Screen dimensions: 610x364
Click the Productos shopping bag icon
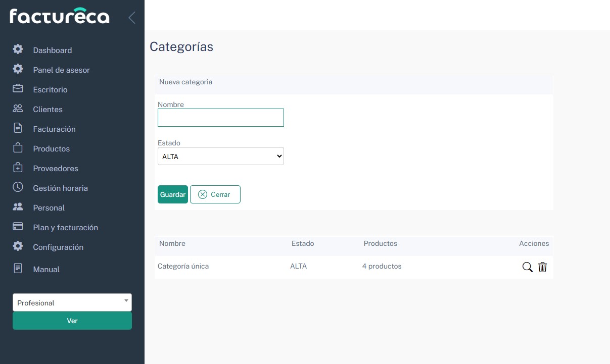coord(18,148)
